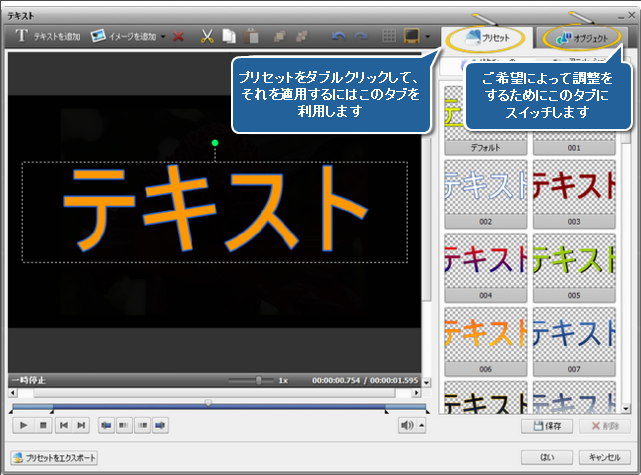Jump to previous frame button
The height and width of the screenshot is (475, 641).
click(63, 425)
